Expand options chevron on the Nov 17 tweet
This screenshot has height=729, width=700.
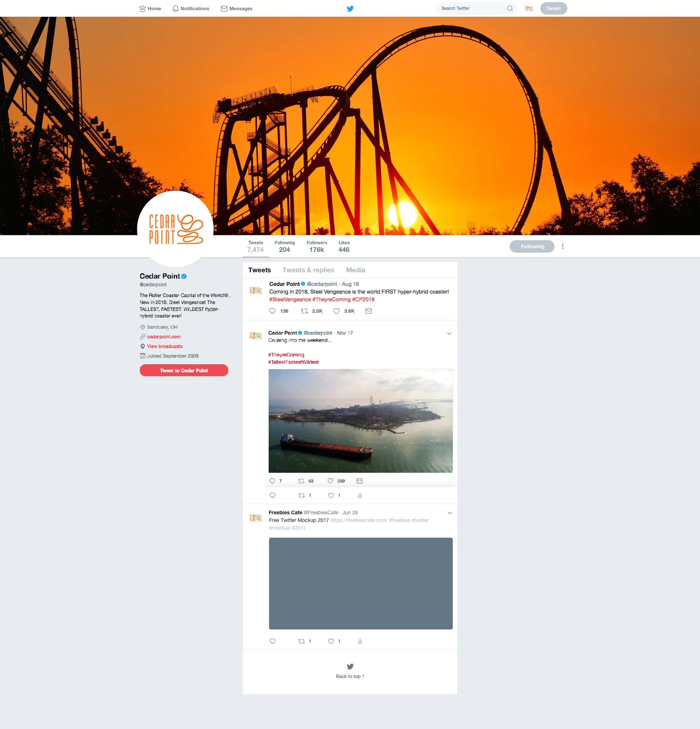coord(449,334)
